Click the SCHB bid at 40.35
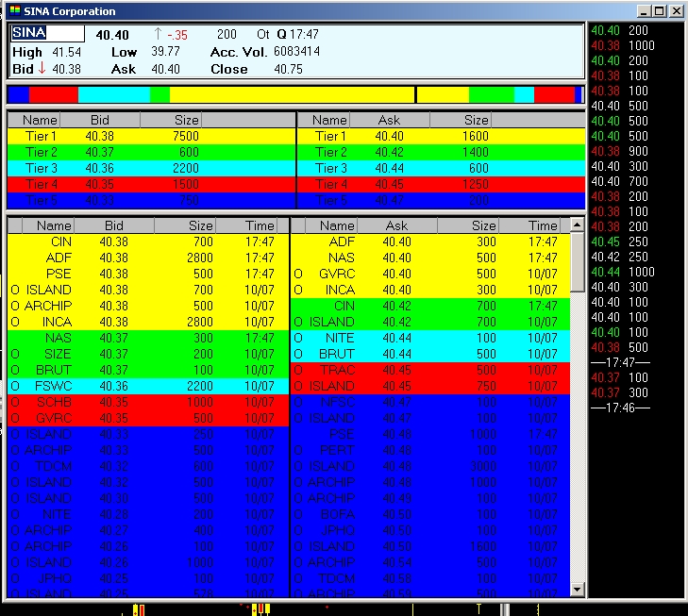The height and width of the screenshot is (616, 688). 148,402
